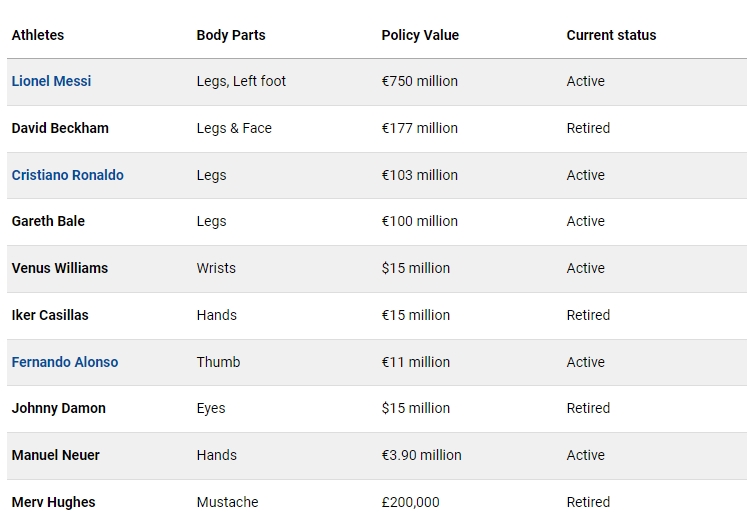
Task: Click the Thumb body part cell
Action: [x=218, y=362]
